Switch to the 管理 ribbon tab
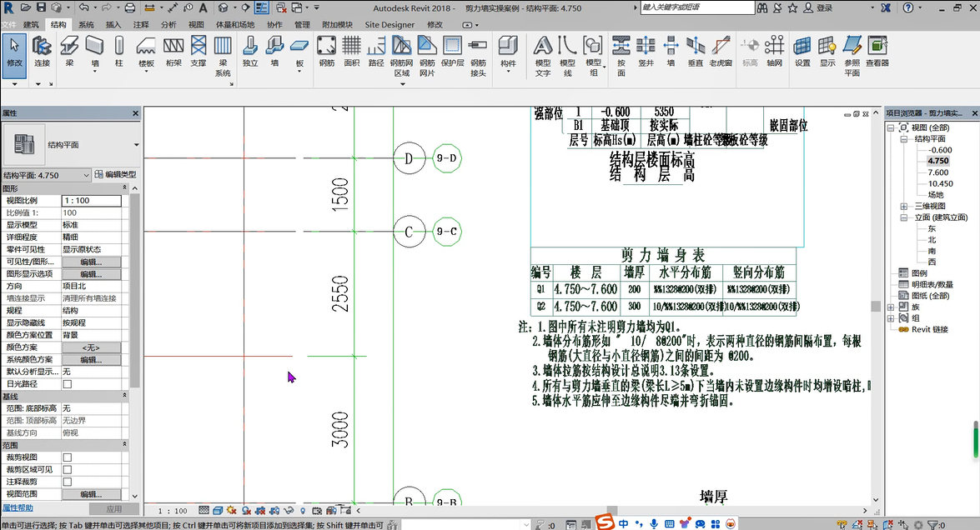The image size is (980, 530). click(303, 24)
